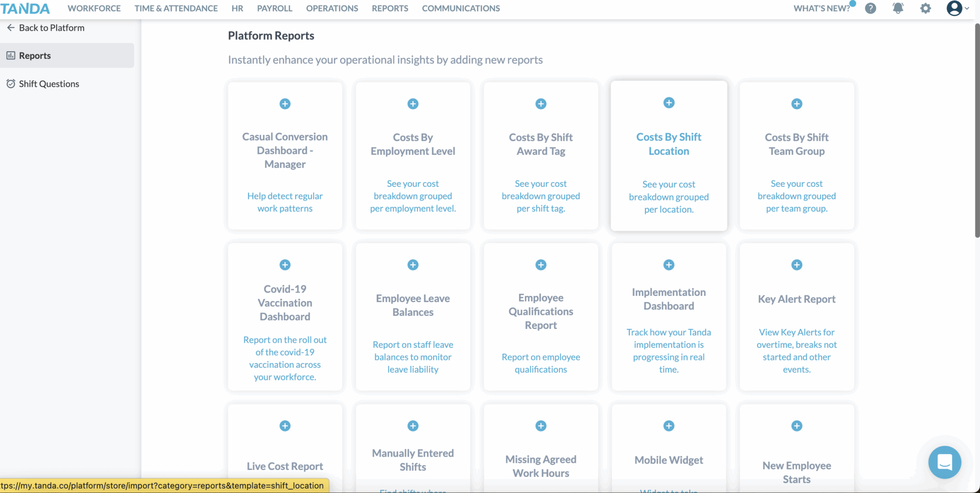
Task: Click plus icon on Mobile Widget card
Action: (x=669, y=426)
